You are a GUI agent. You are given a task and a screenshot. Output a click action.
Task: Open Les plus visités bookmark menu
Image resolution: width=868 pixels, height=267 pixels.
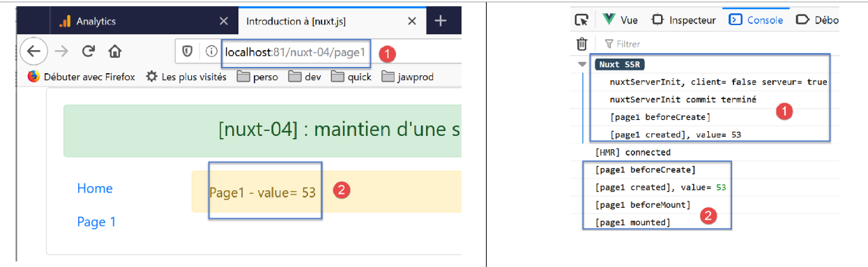pyautogui.click(x=186, y=77)
